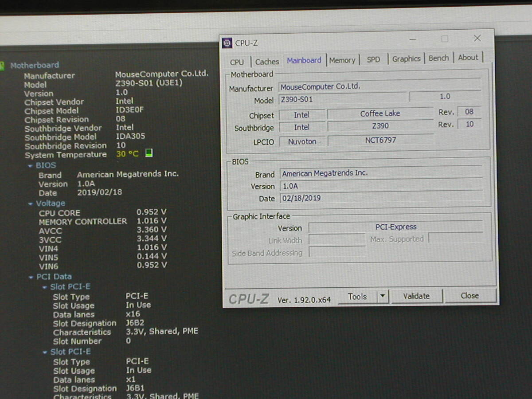Click the model revision 1.0 field
The height and width of the screenshot is (399, 532).
pos(445,96)
